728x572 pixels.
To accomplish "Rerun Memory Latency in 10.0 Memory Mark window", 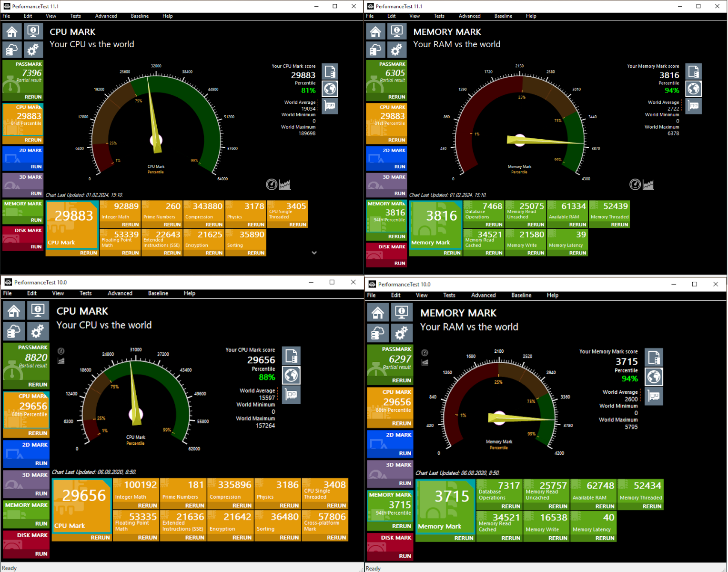I will tap(605, 538).
